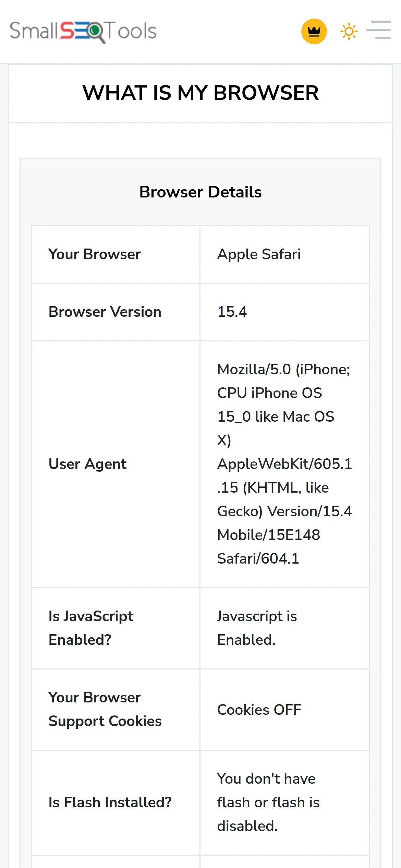Select 'Your Browser Support Cookies' label
Screen dimensions: 401x868
(x=105, y=709)
